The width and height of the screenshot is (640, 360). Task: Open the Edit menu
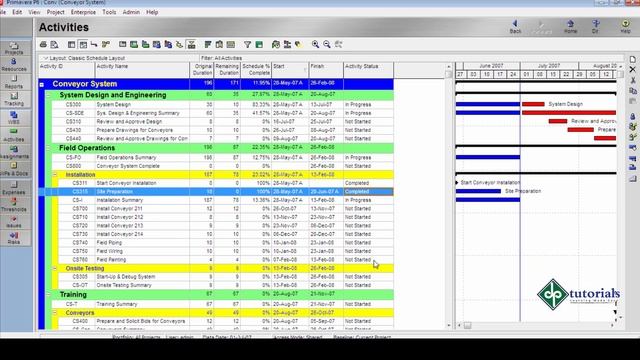(x=17, y=12)
